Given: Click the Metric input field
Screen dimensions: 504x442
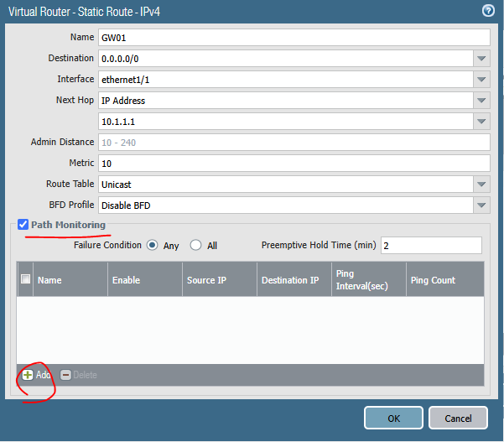Looking at the screenshot, I should click(294, 164).
